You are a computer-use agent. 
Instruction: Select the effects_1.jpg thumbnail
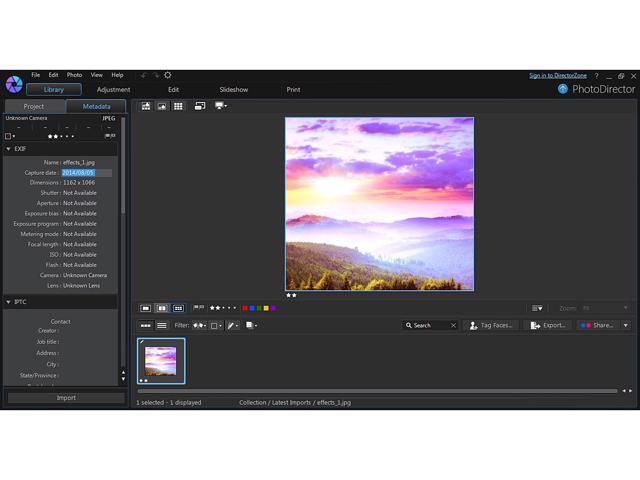(161, 361)
